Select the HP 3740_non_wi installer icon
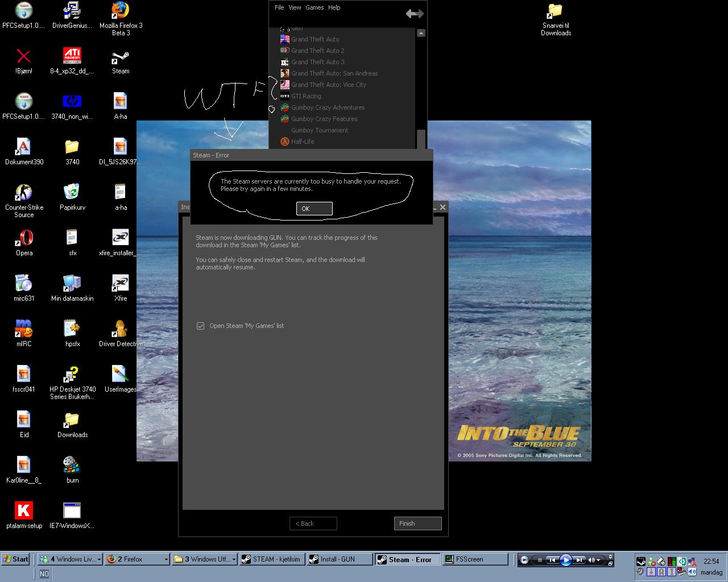Screen dimensions: 728x582 click(x=72, y=106)
